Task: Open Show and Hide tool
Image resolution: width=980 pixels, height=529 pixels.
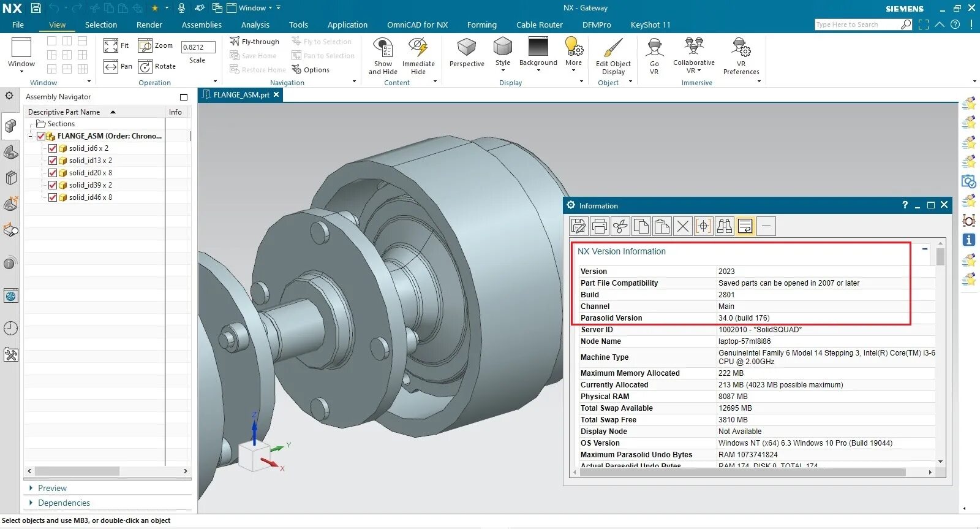Action: coord(383,56)
